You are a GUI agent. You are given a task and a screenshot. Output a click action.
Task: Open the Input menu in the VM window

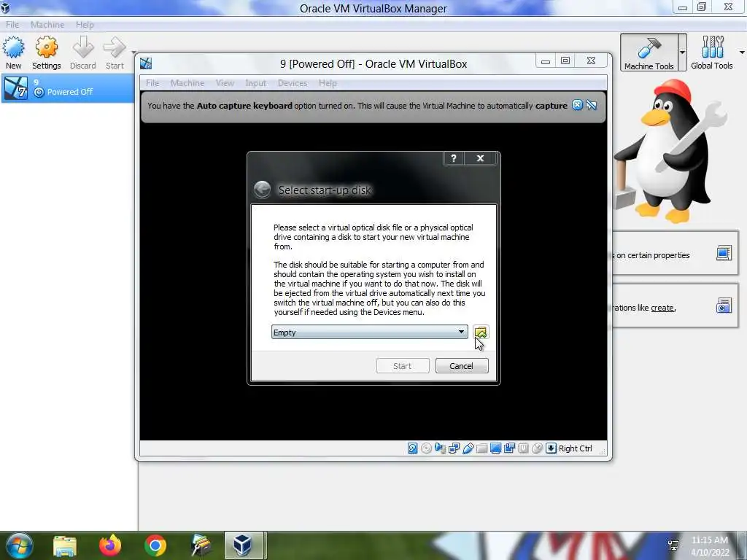[x=256, y=83]
